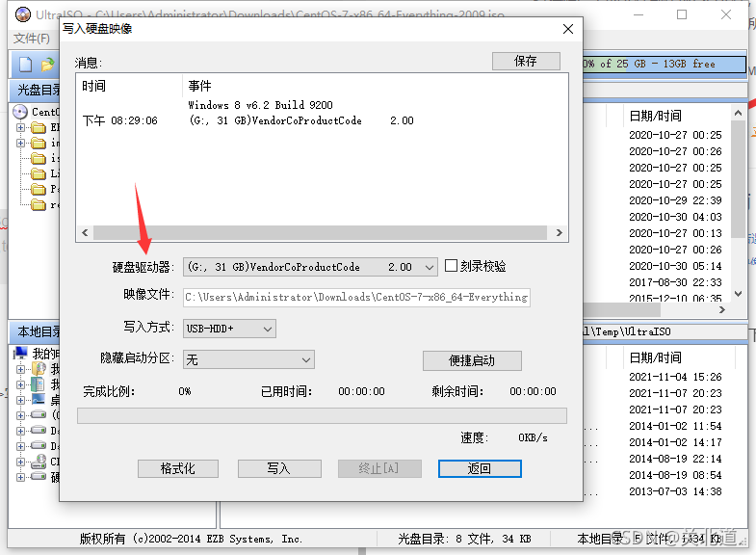Open the 文件(F) menu
Screen dimensions: 756x555
32,39
